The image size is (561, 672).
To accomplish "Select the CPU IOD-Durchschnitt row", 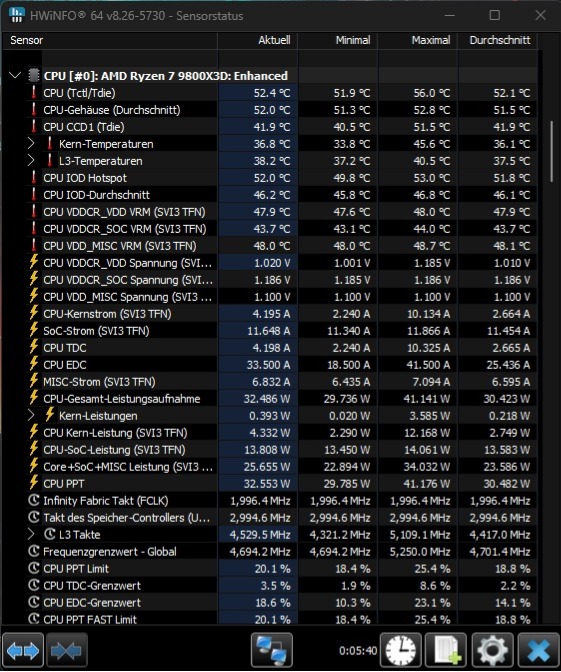I will click(281, 195).
